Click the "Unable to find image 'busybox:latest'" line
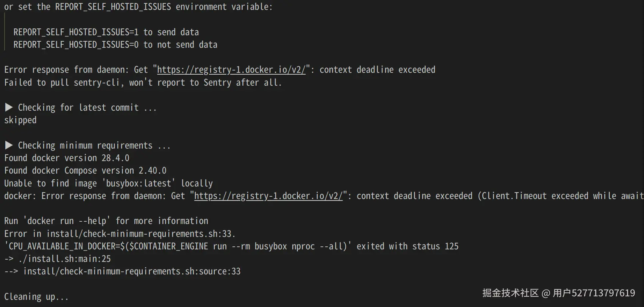The width and height of the screenshot is (644, 307). pos(108,183)
